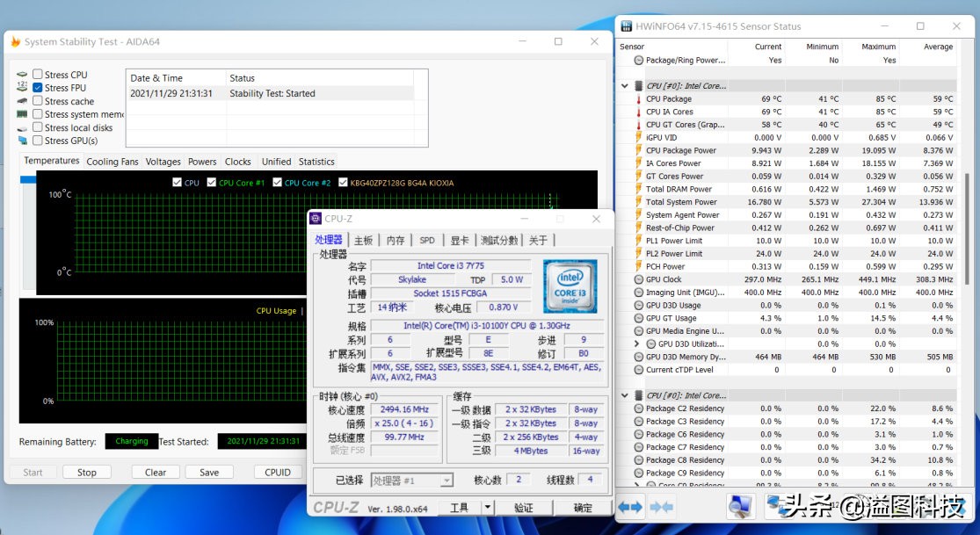Click the icon beside Stress cache
Image resolution: width=980 pixels, height=535 pixels.
[x=22, y=101]
